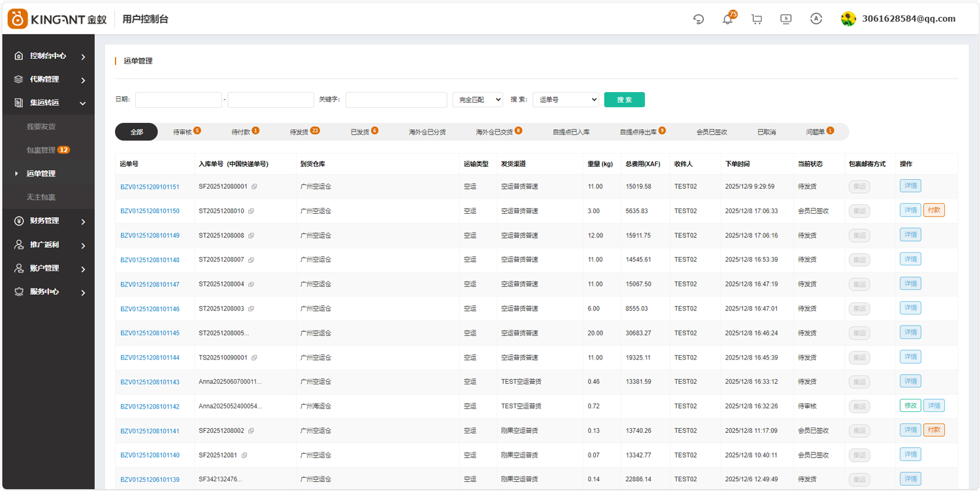Image resolution: width=980 pixels, height=491 pixels.
Task: Click the user avatar picture
Action: (848, 19)
